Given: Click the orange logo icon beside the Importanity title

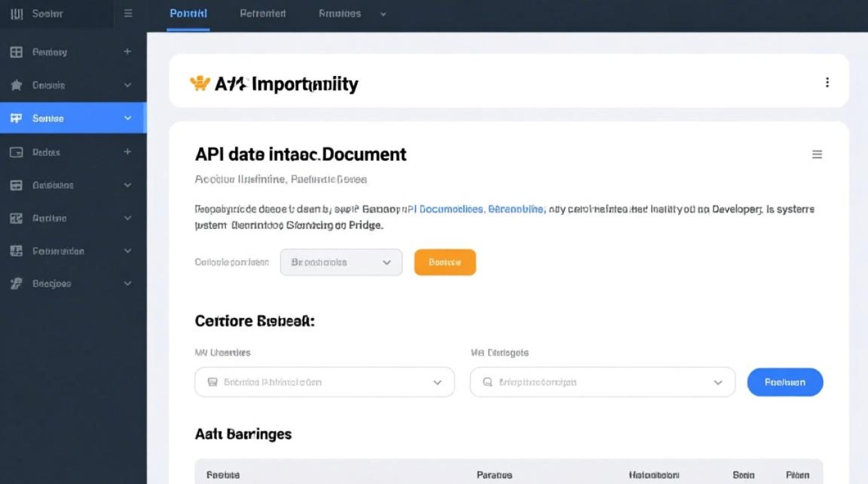Looking at the screenshot, I should click(200, 83).
